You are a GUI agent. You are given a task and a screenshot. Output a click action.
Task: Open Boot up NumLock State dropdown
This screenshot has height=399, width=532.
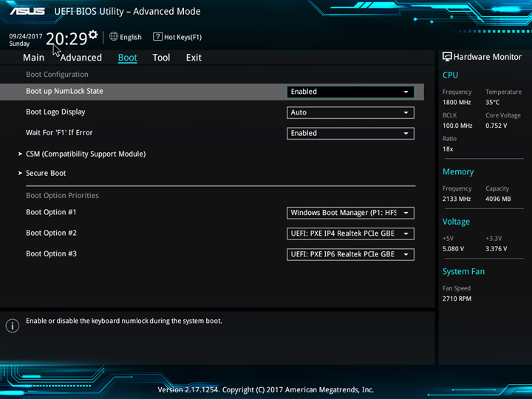pyautogui.click(x=350, y=92)
